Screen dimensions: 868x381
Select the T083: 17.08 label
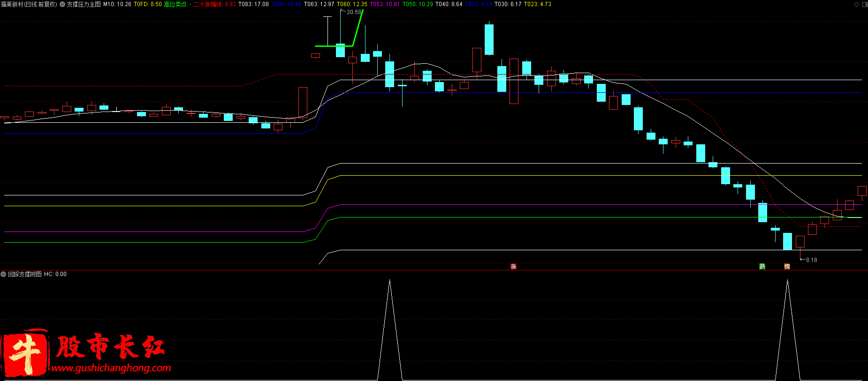(x=253, y=4)
